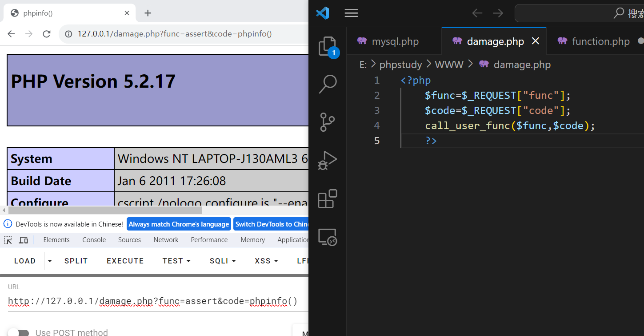
Task: Click damage.php in the breadcrumb
Action: point(522,65)
